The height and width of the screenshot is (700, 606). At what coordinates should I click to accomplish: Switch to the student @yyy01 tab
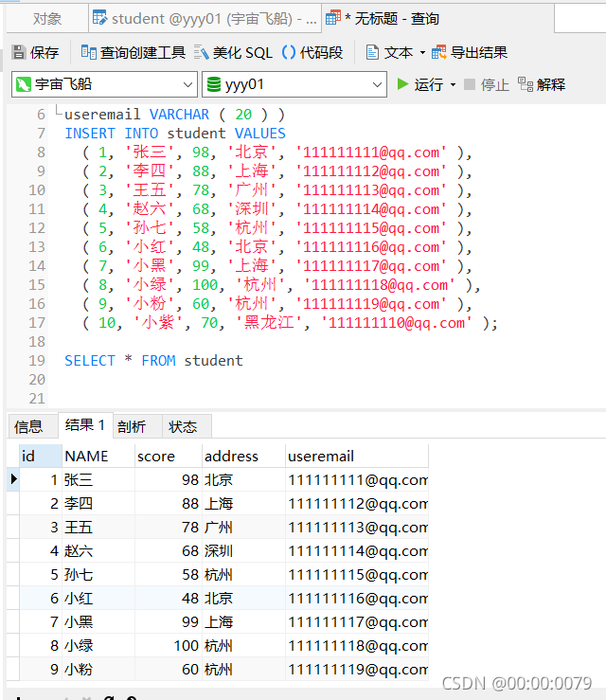coord(205,19)
